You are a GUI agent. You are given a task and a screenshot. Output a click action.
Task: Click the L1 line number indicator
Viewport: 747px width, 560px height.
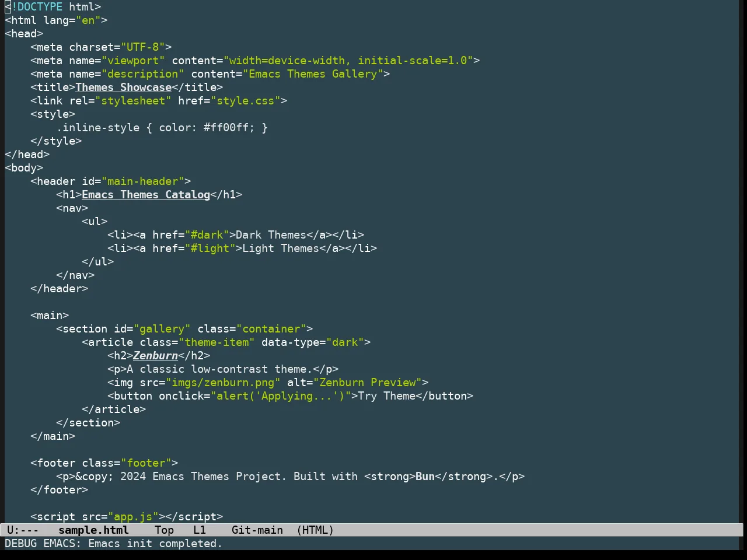click(200, 530)
